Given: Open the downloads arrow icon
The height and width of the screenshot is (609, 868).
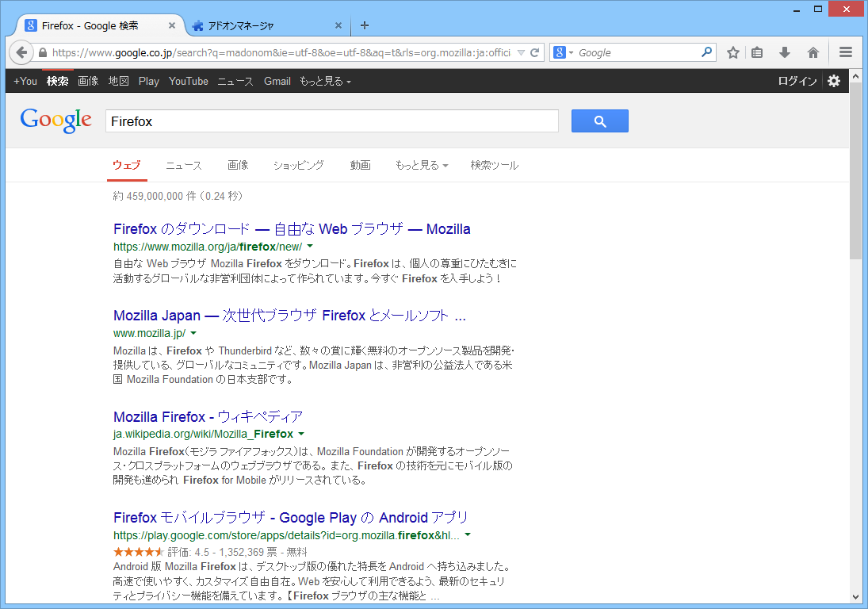Looking at the screenshot, I should point(785,52).
